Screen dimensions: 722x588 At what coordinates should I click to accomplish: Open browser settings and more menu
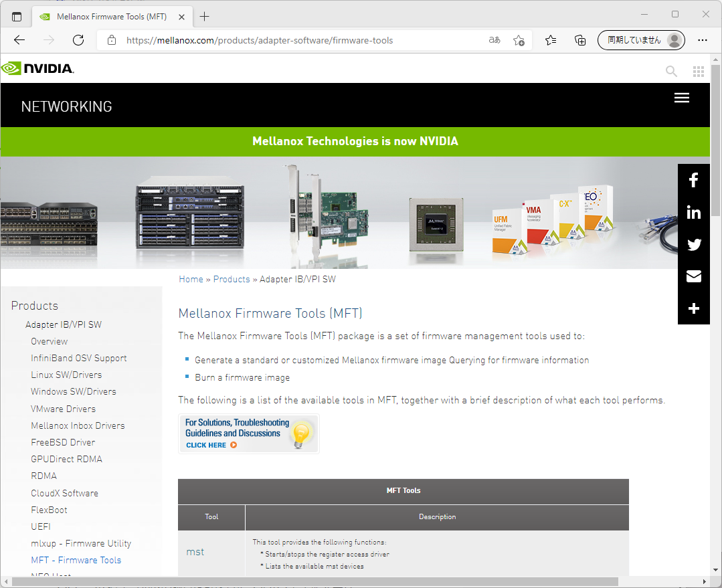point(702,40)
